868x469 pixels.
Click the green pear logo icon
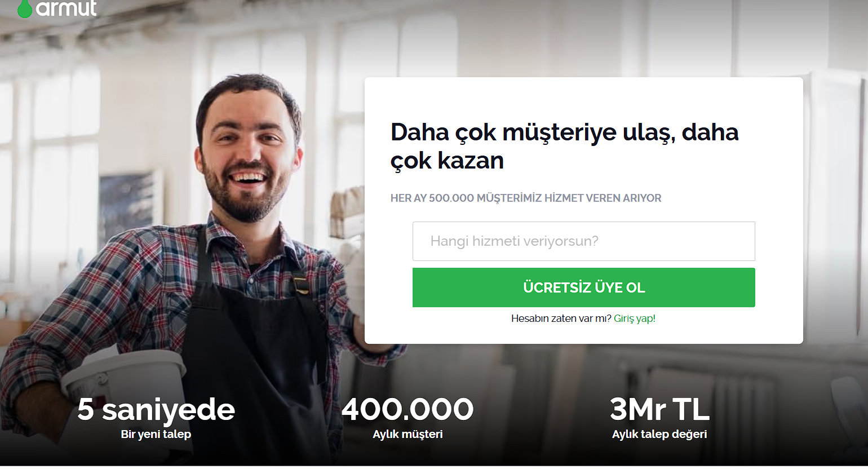(25, 8)
